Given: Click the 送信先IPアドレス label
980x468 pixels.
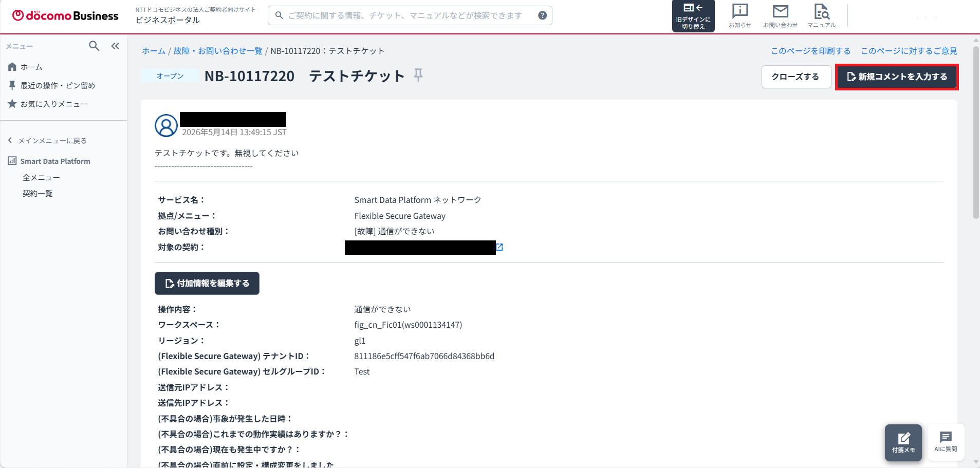Looking at the screenshot, I should click(193, 403).
